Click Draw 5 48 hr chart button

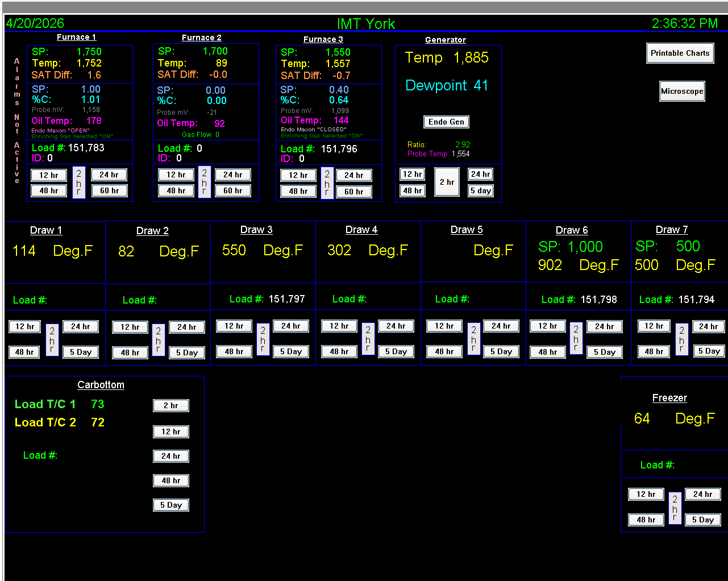(444, 351)
